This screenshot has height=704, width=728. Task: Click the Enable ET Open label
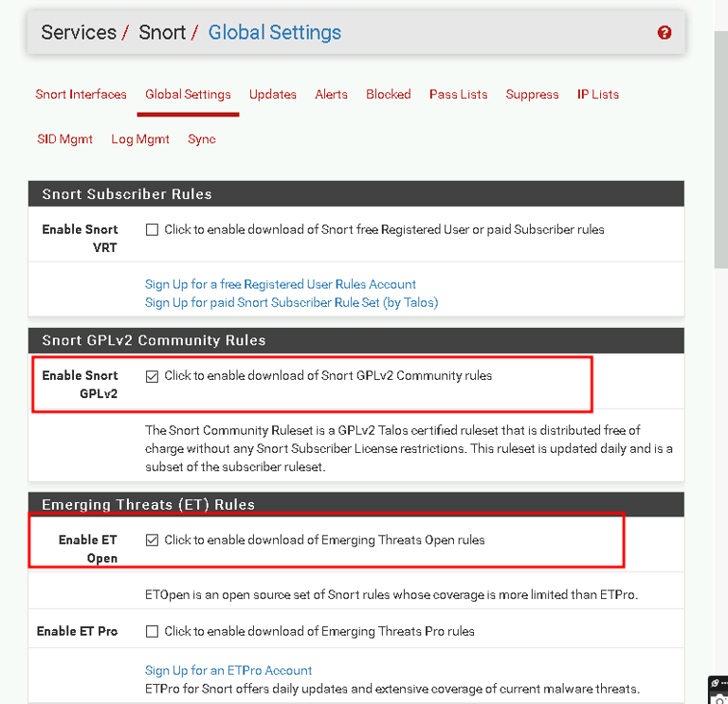point(88,549)
